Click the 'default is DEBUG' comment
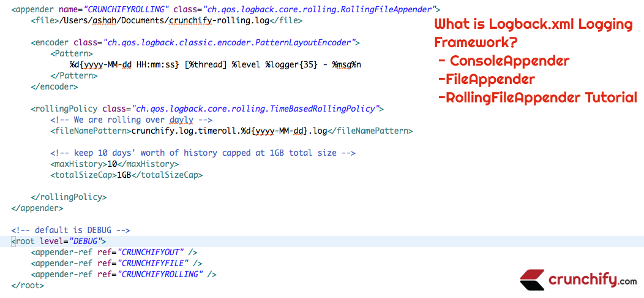The image size is (644, 298). pyautogui.click(x=70, y=230)
